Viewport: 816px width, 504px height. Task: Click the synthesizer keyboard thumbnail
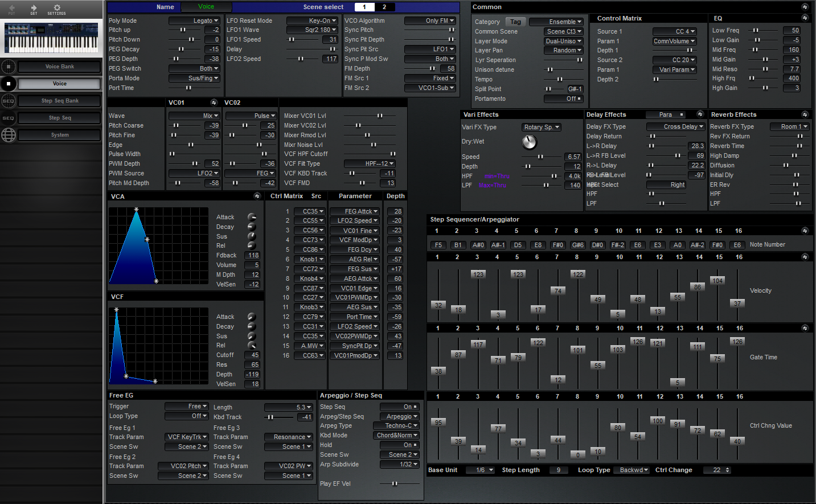coord(51,38)
